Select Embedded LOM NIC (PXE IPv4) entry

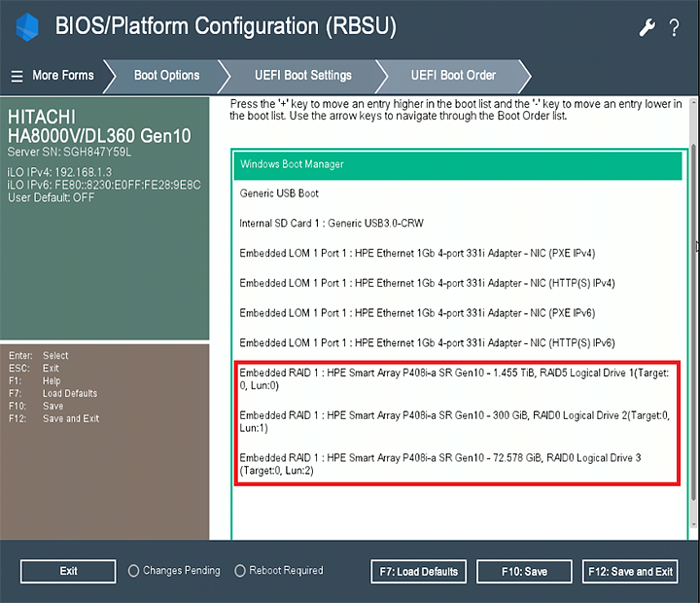(458, 253)
